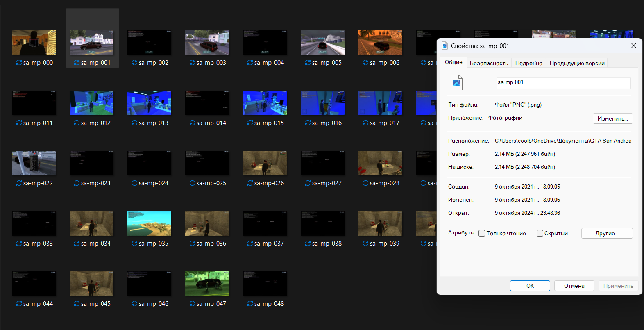Click the sync icon beside sa-mp-047
644x330 pixels.
pos(192,304)
